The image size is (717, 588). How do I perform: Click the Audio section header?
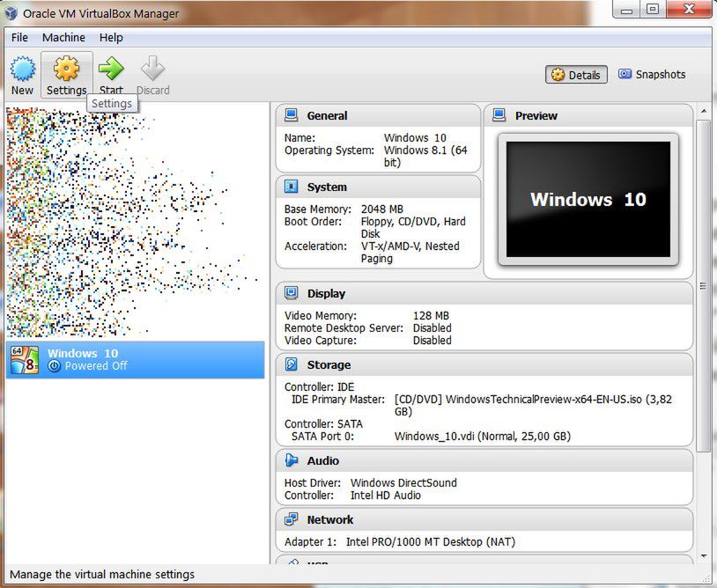[484, 460]
